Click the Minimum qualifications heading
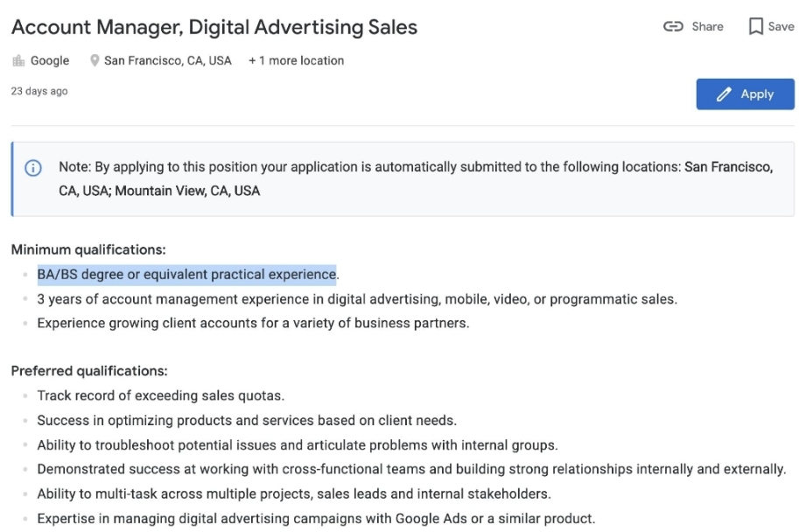The image size is (799, 532). [88, 249]
